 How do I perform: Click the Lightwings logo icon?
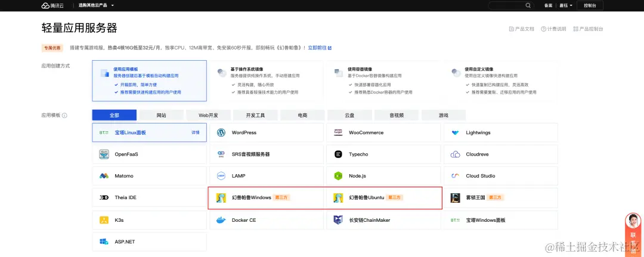pos(455,133)
